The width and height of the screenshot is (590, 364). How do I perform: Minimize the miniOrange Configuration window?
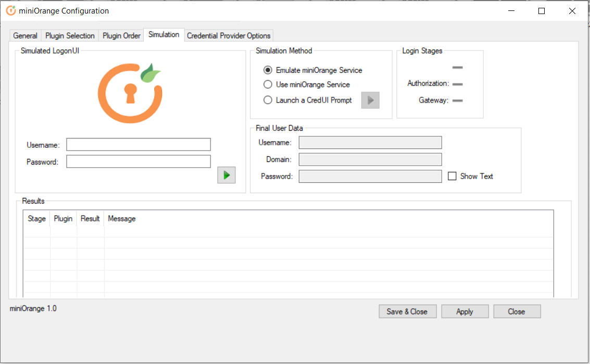tap(511, 11)
